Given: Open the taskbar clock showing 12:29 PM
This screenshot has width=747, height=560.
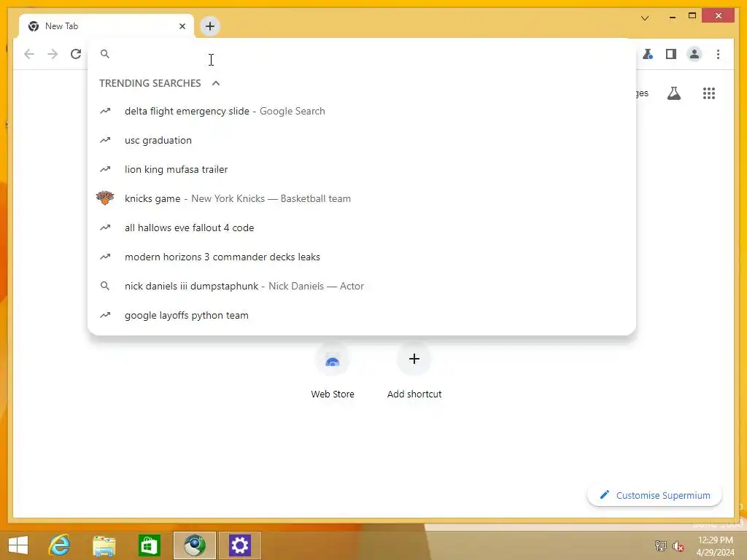Looking at the screenshot, I should [x=715, y=545].
